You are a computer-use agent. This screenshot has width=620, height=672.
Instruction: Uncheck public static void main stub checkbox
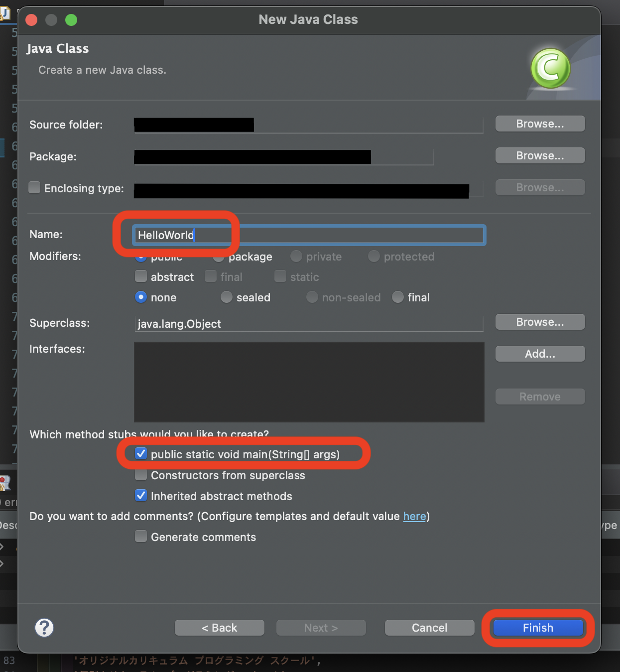point(141,454)
